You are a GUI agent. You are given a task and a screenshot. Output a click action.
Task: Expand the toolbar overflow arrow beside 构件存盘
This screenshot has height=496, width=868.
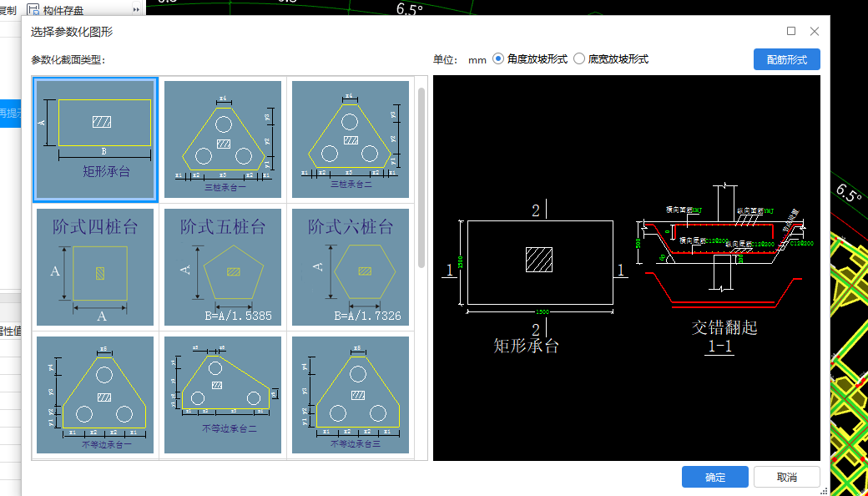136,9
